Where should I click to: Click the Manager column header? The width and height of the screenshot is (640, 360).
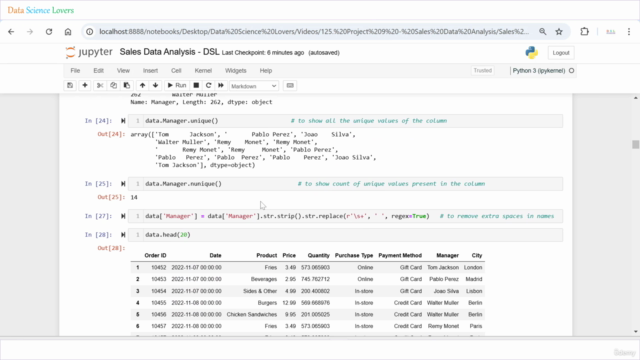(x=447, y=256)
